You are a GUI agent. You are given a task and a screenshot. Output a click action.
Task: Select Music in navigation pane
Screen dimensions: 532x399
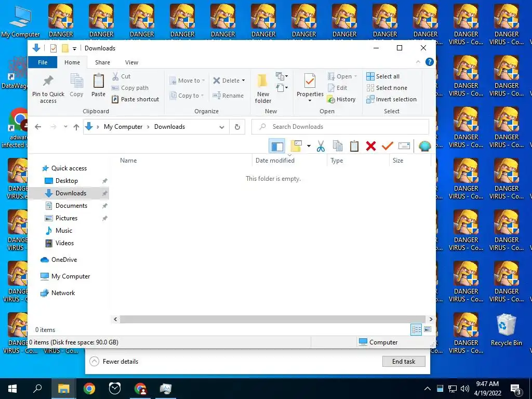64,231
